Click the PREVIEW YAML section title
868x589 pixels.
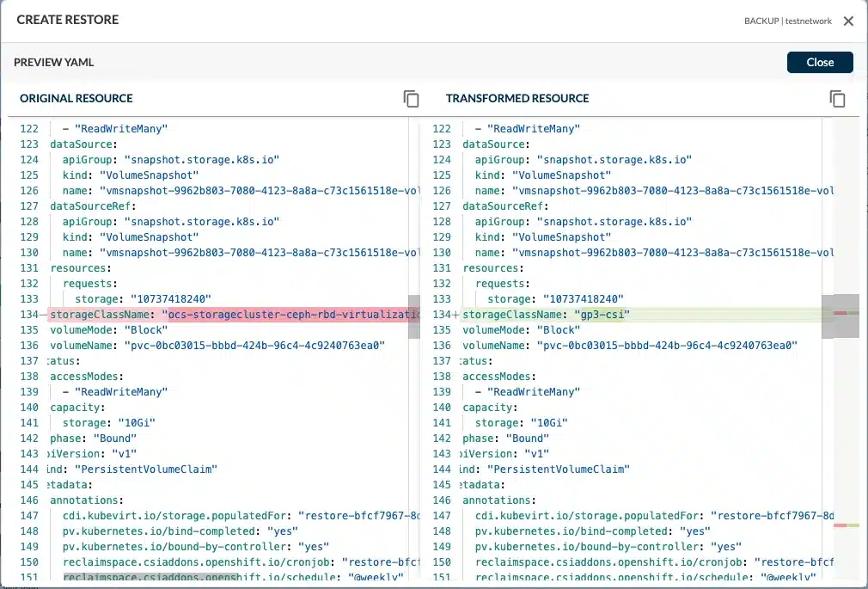point(53,63)
